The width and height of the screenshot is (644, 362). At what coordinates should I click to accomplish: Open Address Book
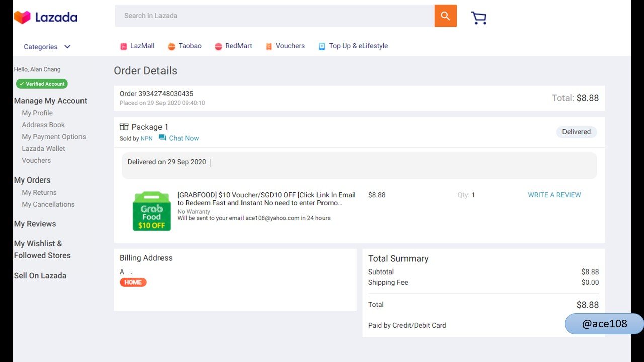click(43, 125)
